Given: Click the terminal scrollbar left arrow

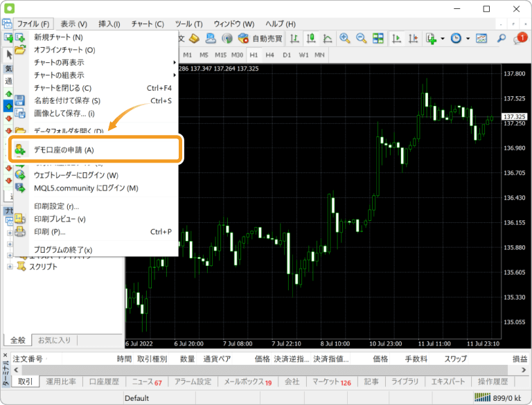Looking at the screenshot, I should (16, 370).
